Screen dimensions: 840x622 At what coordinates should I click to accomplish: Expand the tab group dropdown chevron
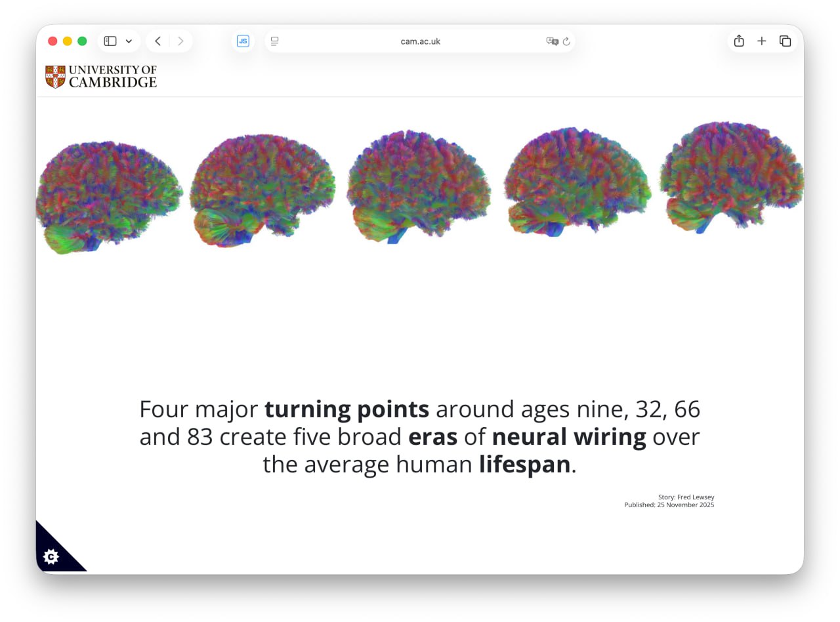coord(129,41)
